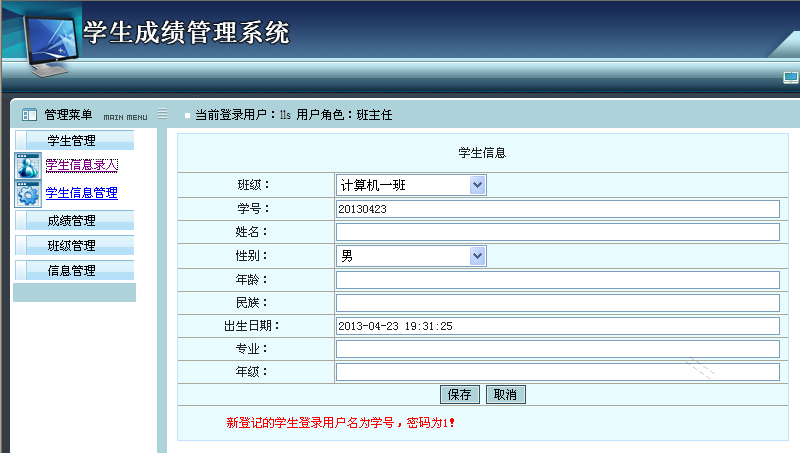Click the 学生信息 form heading

482,153
